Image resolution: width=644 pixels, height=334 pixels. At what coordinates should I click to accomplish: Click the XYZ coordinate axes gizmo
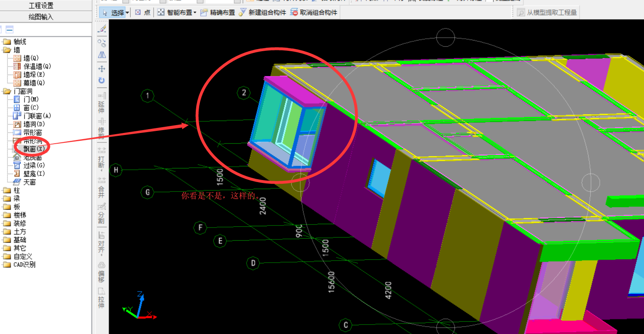(x=140, y=306)
